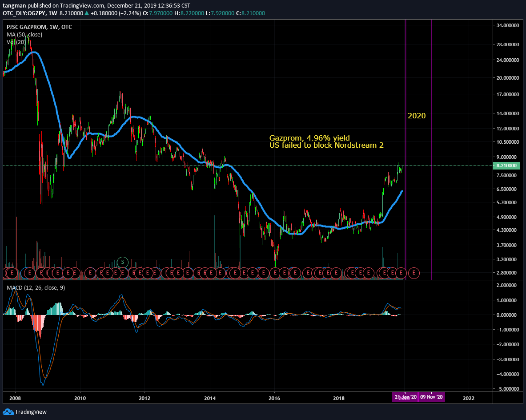Click the open value O:7.970000
The width and height of the screenshot is (526, 420).
(158, 13)
